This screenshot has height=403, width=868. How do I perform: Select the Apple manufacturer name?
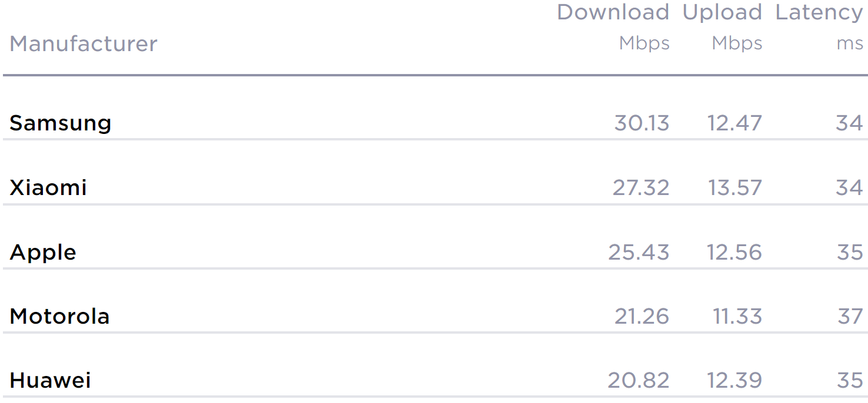coord(43,253)
